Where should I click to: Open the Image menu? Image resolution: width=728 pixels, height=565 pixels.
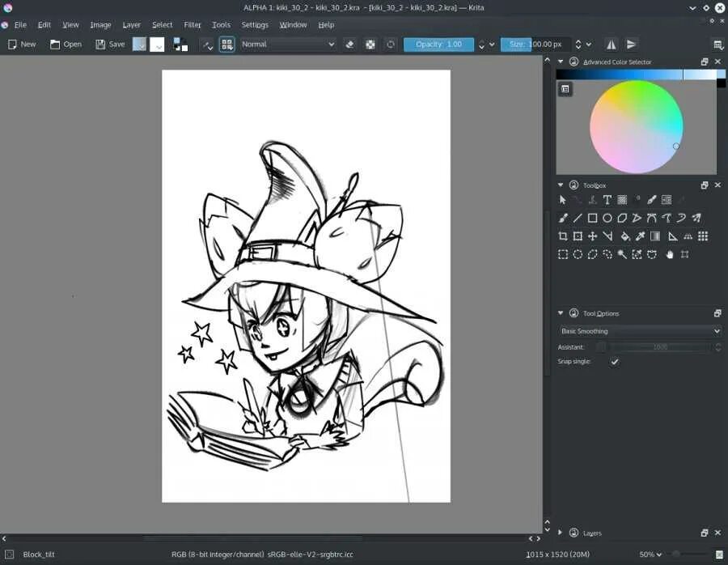pos(100,24)
